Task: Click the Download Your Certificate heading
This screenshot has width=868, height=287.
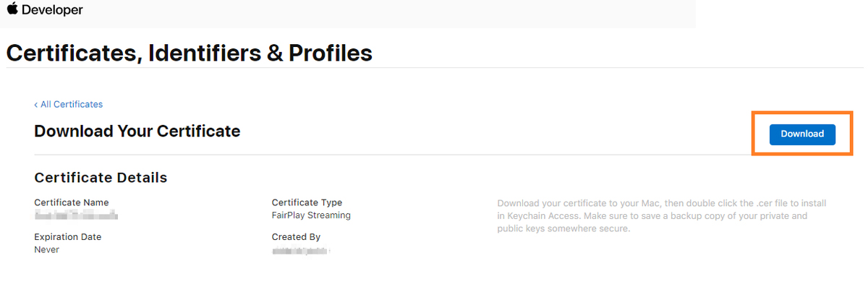Action: 137,132
